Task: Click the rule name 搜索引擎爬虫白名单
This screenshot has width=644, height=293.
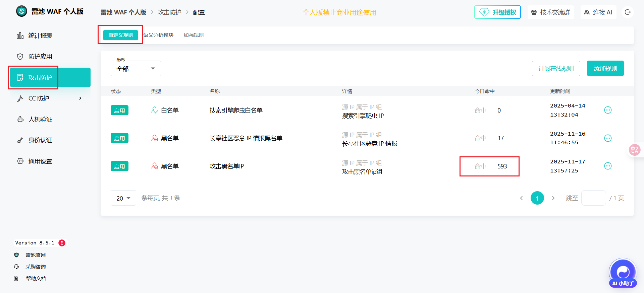Action: tap(236, 110)
